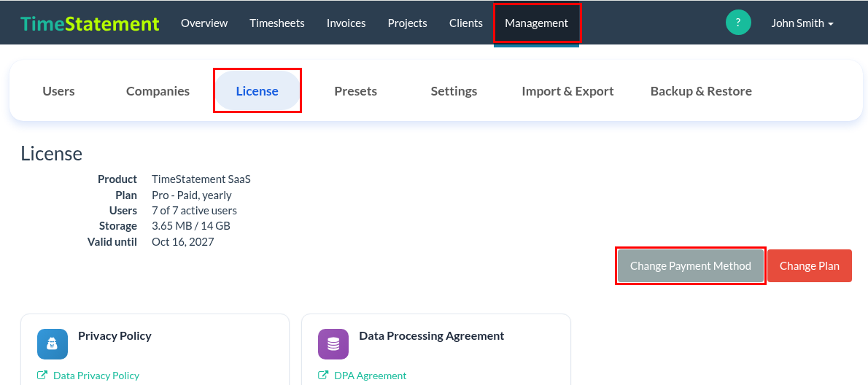Open the DPA Agreement link
Viewport: 868px width, 385px height.
pyautogui.click(x=371, y=376)
